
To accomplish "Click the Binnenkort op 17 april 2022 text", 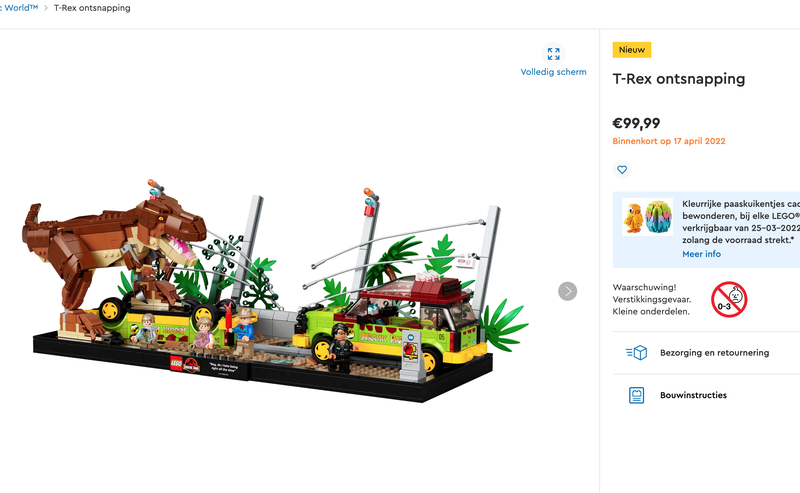I will tap(669, 141).
